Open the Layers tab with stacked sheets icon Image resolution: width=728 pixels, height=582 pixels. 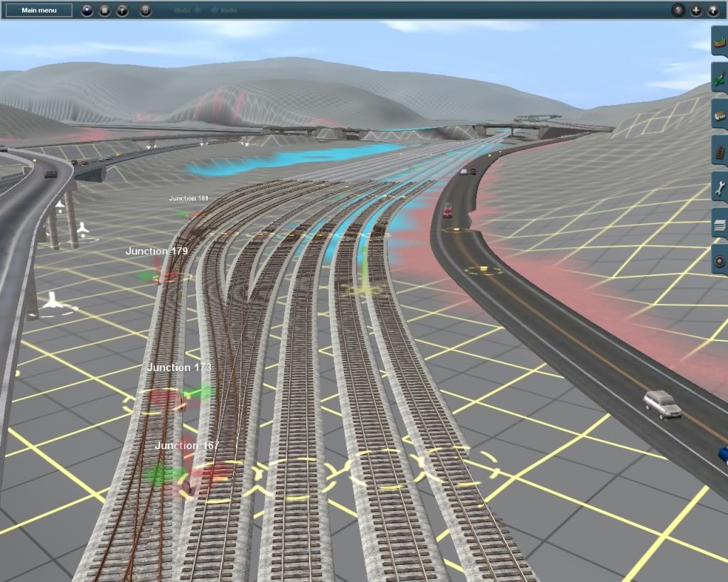[719, 223]
